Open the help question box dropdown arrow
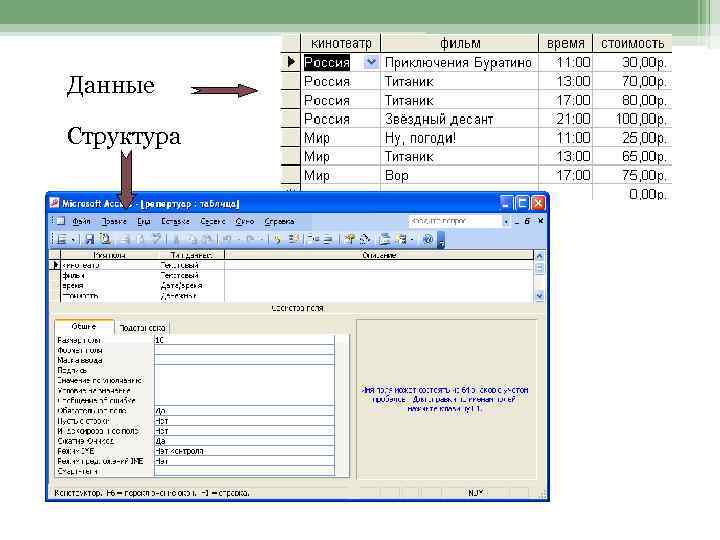The width and height of the screenshot is (720, 540). (x=506, y=221)
